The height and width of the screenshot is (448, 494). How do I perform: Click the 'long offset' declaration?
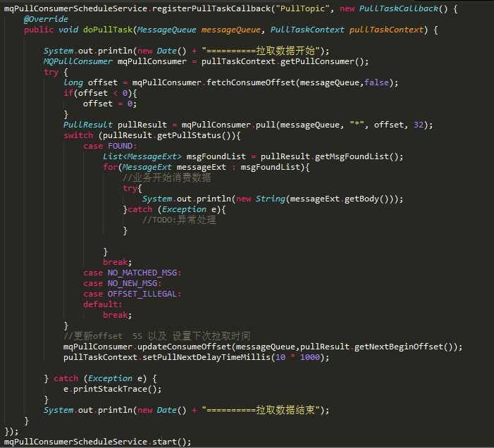[x=90, y=82]
